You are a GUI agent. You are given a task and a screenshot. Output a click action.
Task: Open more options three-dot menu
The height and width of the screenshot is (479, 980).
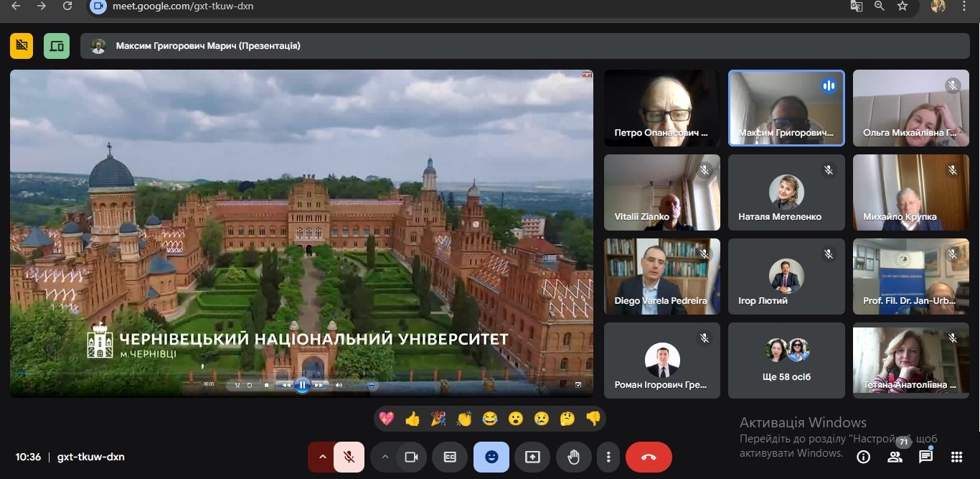608,457
